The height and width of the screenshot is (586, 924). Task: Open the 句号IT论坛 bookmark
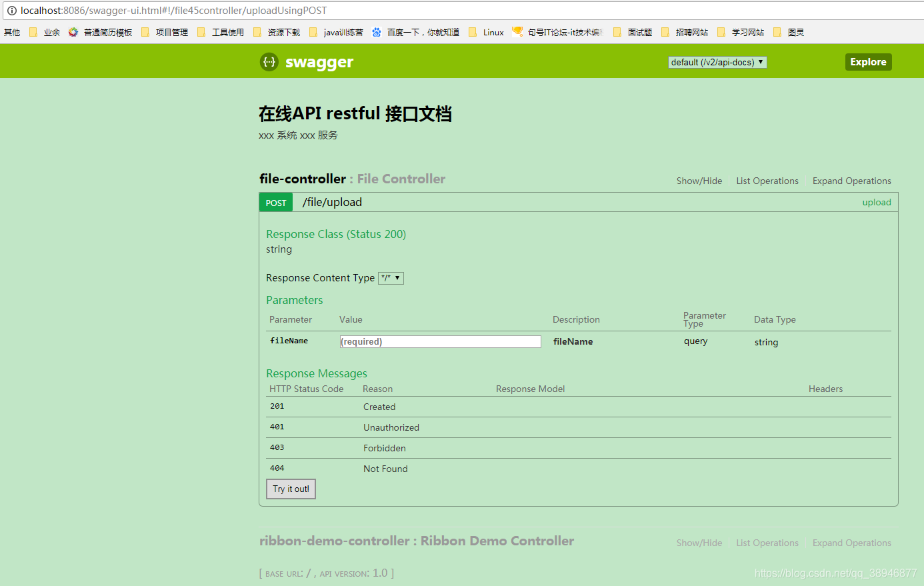557,32
